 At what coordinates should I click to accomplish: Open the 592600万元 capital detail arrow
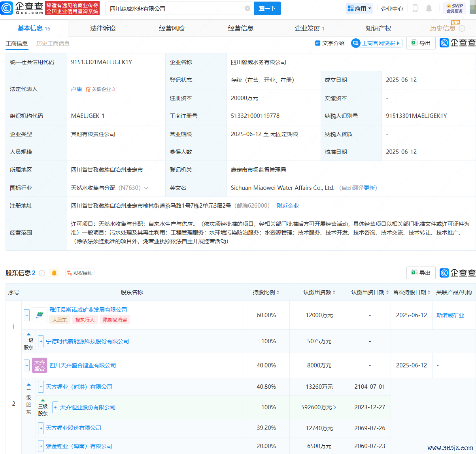pos(335,407)
